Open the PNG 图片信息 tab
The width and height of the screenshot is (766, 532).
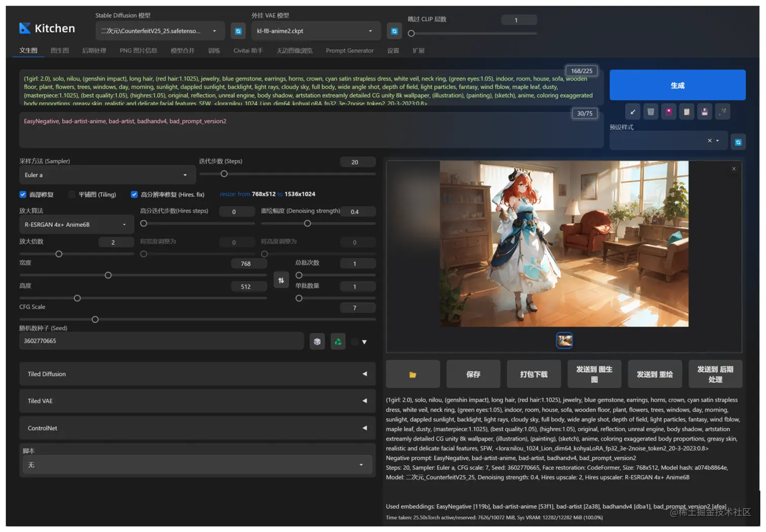[x=138, y=51]
